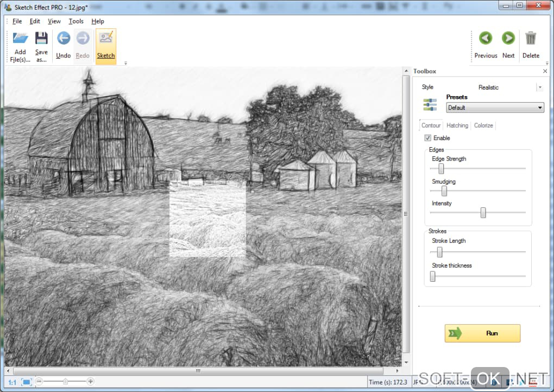The height and width of the screenshot is (392, 554).
Task: Click the horizontal scrollbar thumb
Action: [198, 371]
